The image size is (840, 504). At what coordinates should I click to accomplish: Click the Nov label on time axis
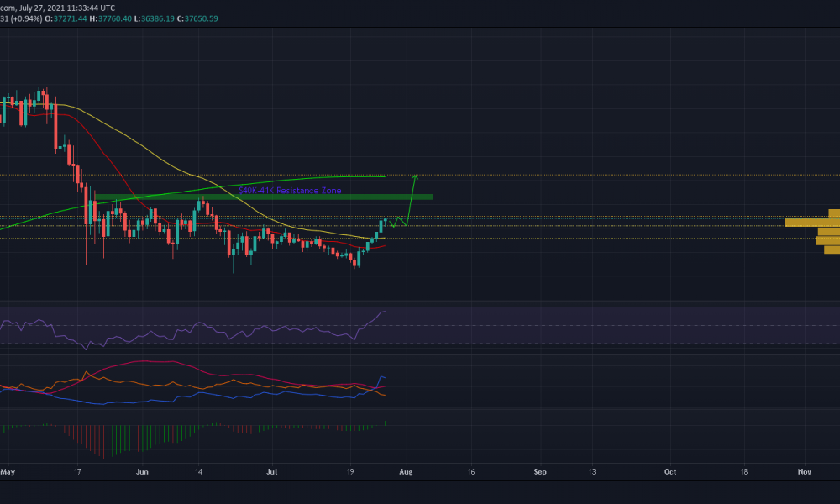point(805,472)
